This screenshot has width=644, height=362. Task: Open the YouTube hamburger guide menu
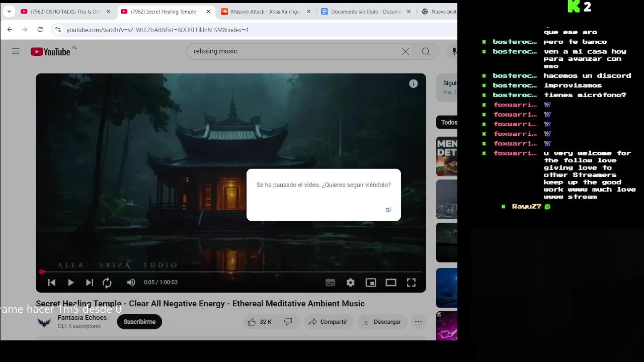coord(16,51)
